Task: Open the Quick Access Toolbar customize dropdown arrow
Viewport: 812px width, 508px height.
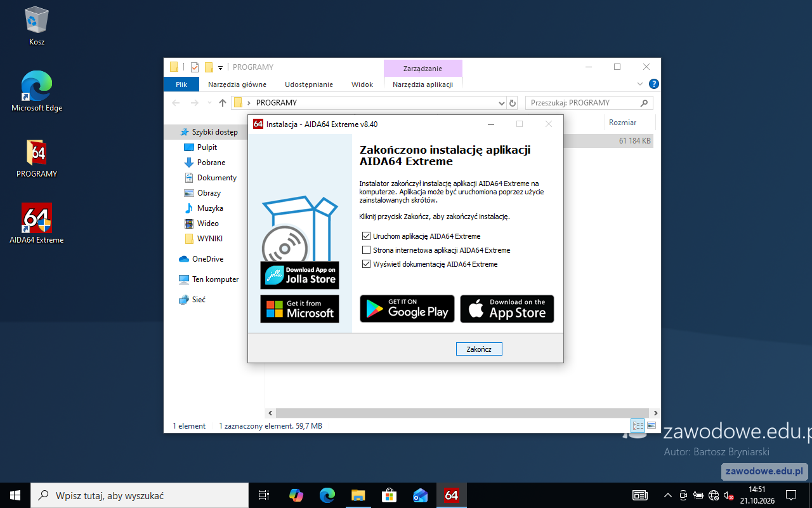Action: [220, 67]
